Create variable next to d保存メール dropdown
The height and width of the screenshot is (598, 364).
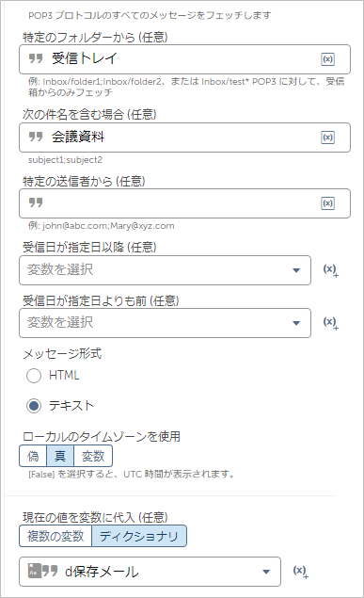pos(300,572)
